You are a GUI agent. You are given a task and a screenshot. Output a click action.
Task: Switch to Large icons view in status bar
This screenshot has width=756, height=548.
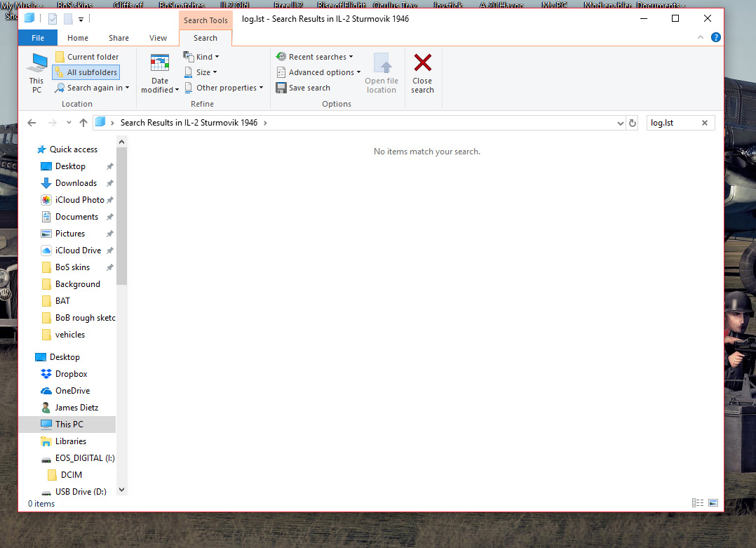tap(714, 503)
